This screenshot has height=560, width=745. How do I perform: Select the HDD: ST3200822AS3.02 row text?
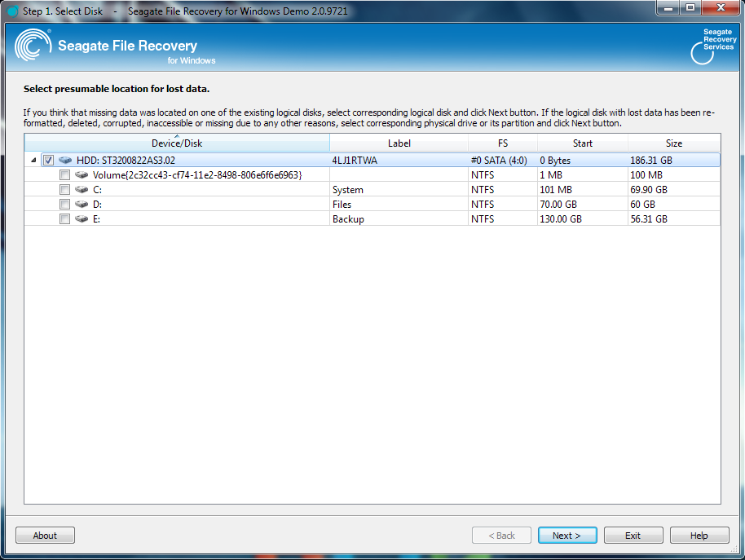point(126,161)
